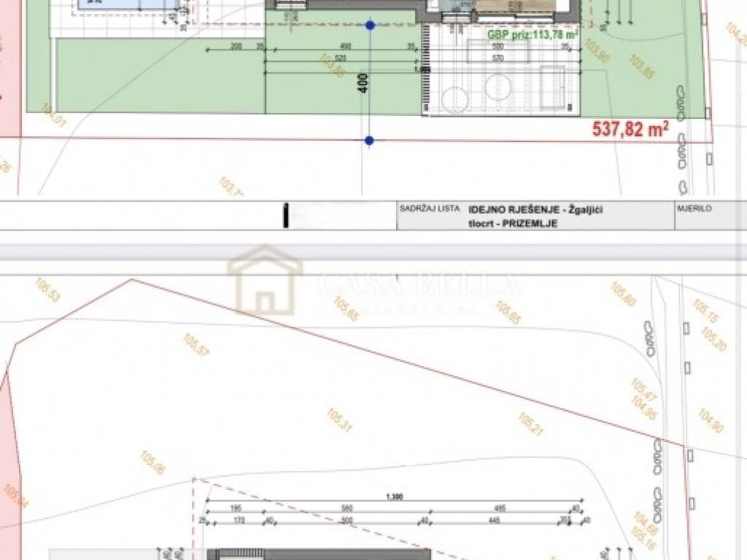This screenshot has width=747, height=560.
Task: Click the IDEJNO RJEŠENJE - Žgaljići title
Action: [x=535, y=209]
